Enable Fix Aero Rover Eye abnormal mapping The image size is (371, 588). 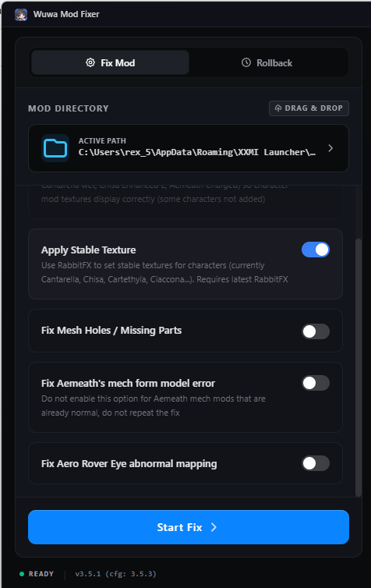click(316, 463)
